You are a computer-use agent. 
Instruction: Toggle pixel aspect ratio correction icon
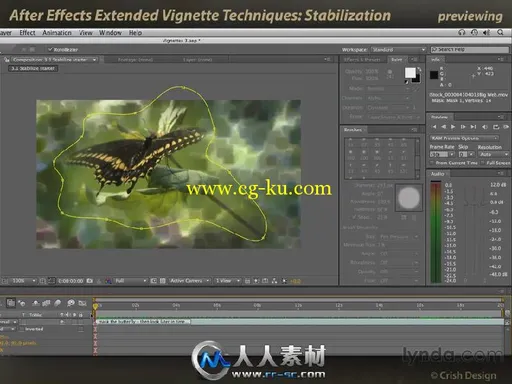tap(247, 281)
